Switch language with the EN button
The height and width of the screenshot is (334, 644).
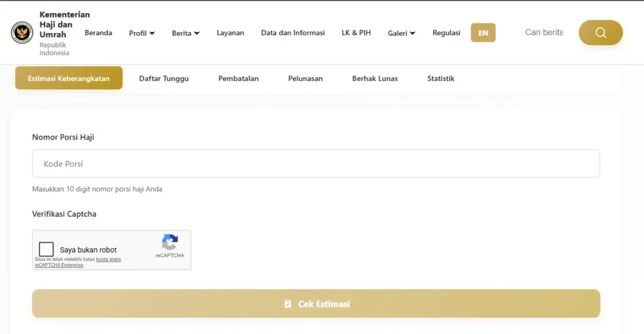coord(483,33)
